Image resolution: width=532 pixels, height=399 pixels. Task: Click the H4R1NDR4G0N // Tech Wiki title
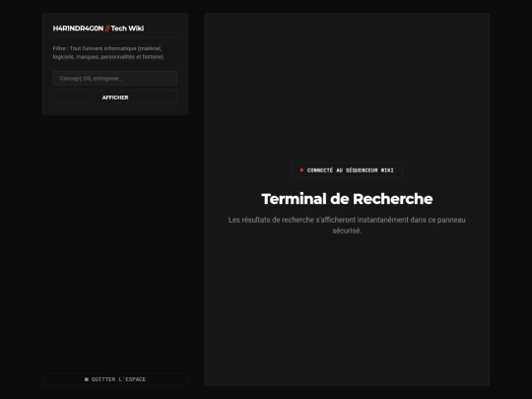point(99,29)
